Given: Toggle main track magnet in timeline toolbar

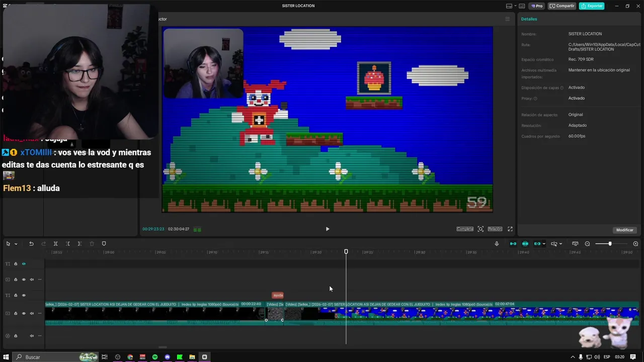Looking at the screenshot, I should pyautogui.click(x=513, y=244).
